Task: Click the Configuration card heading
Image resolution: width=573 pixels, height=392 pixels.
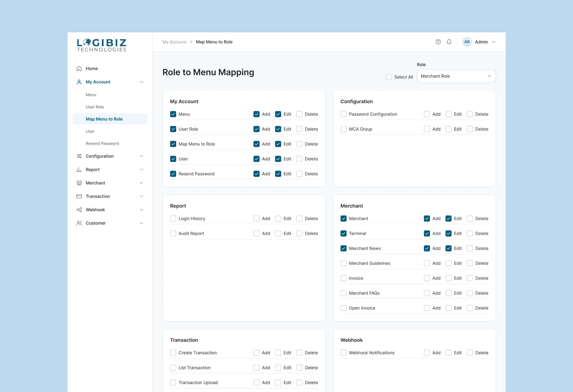Action: point(357,102)
